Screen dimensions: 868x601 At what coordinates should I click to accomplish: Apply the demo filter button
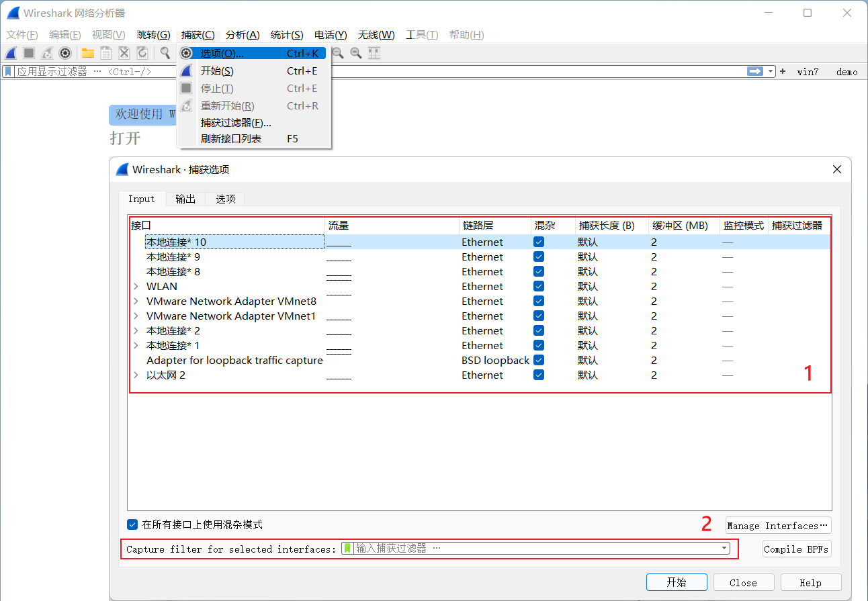(847, 71)
